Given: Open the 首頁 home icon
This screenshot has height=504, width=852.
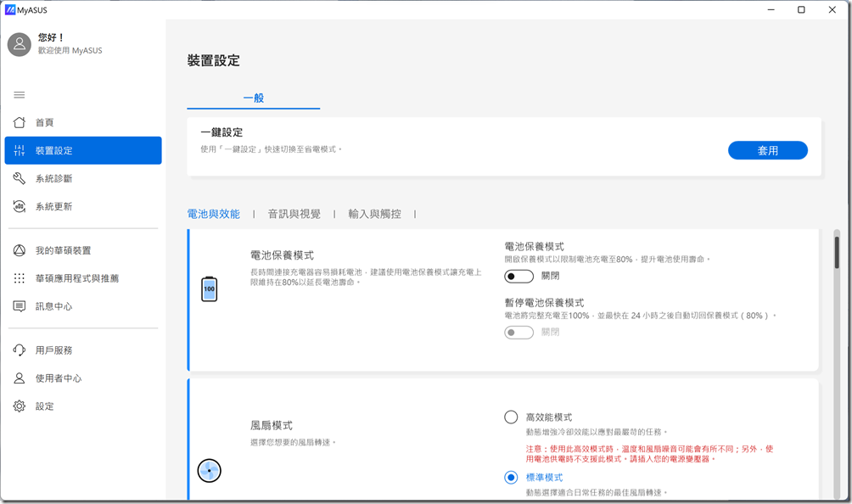Looking at the screenshot, I should pyautogui.click(x=20, y=123).
